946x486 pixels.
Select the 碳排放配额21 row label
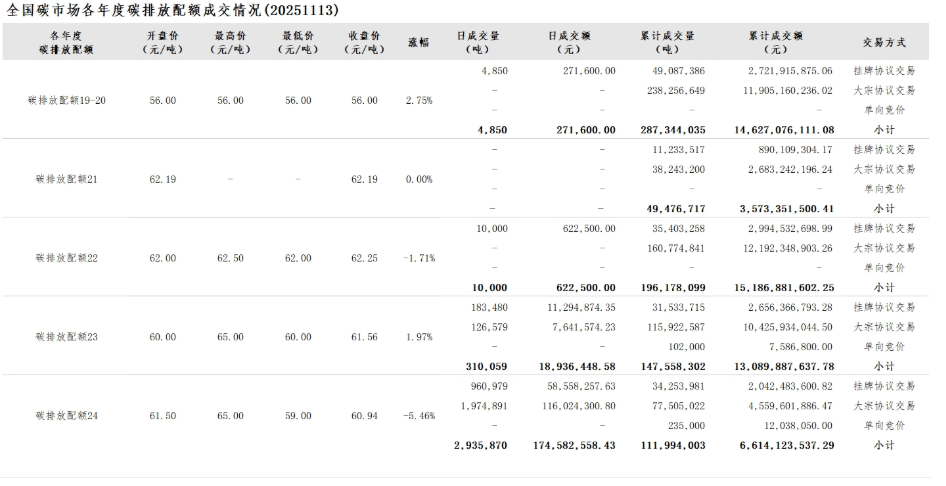click(66, 179)
